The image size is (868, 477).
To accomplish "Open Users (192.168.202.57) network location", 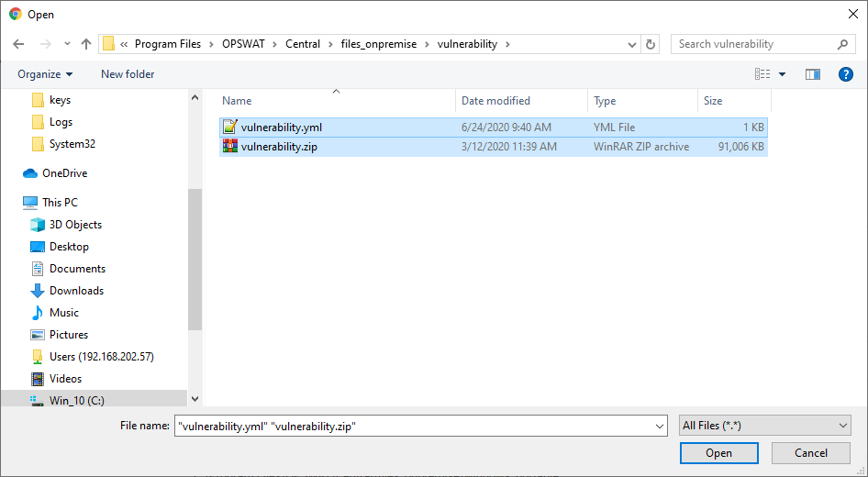I will point(101,357).
